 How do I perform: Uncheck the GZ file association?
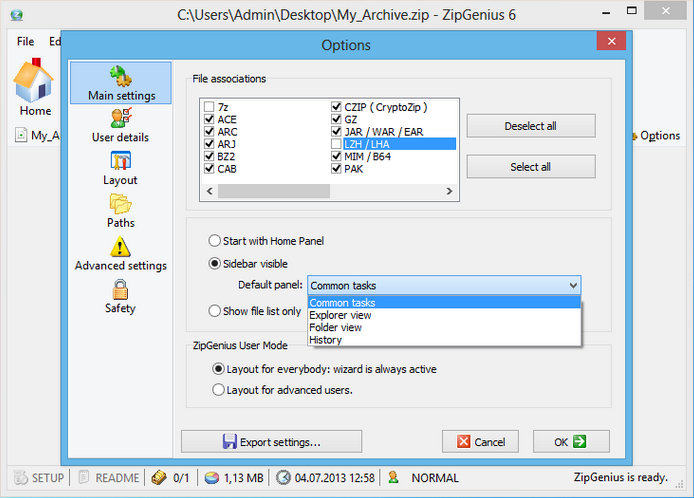point(336,119)
